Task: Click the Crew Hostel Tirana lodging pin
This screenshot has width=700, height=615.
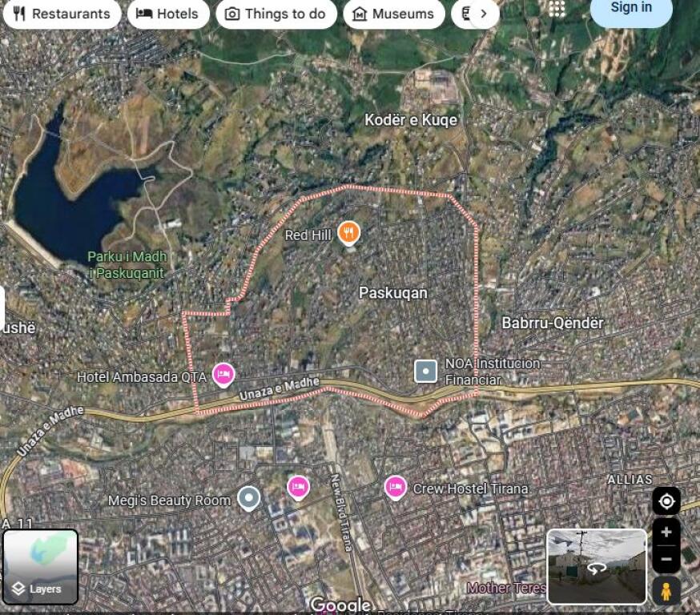Action: (x=395, y=487)
